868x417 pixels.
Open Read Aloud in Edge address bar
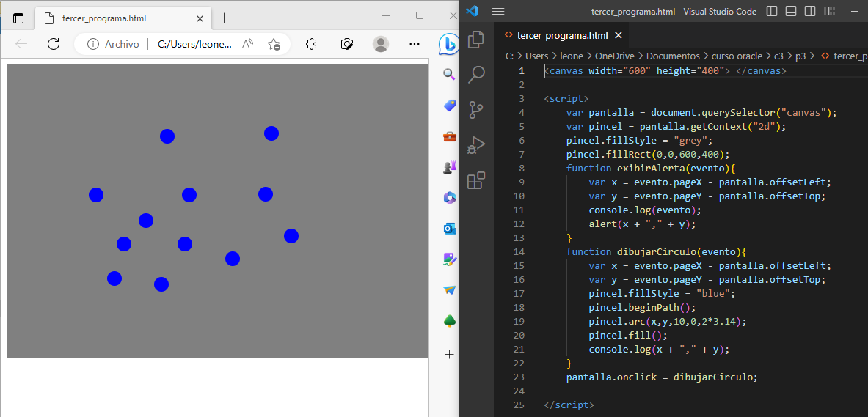[x=248, y=44]
